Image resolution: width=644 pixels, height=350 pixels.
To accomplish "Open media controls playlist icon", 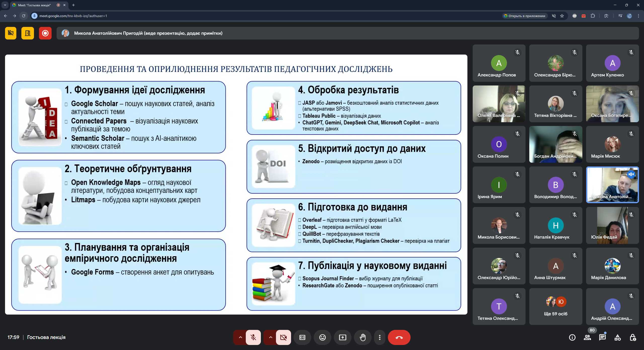I will point(620,16).
